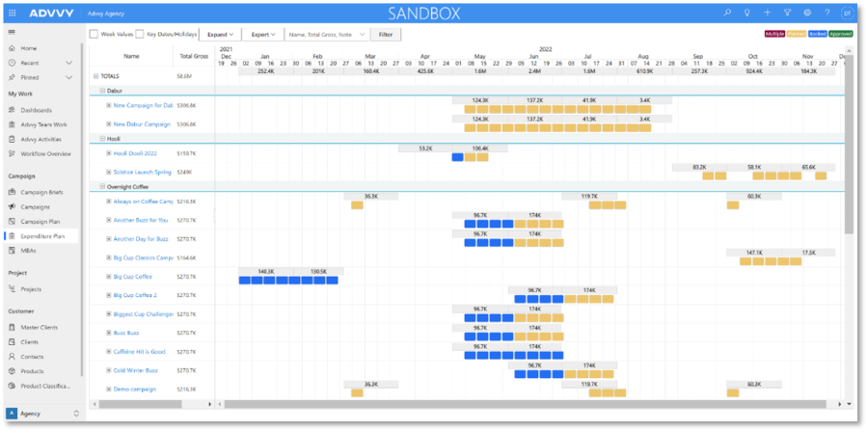The height and width of the screenshot is (432, 868).
Task: Open Master Clients in sidebar
Action: [41, 328]
